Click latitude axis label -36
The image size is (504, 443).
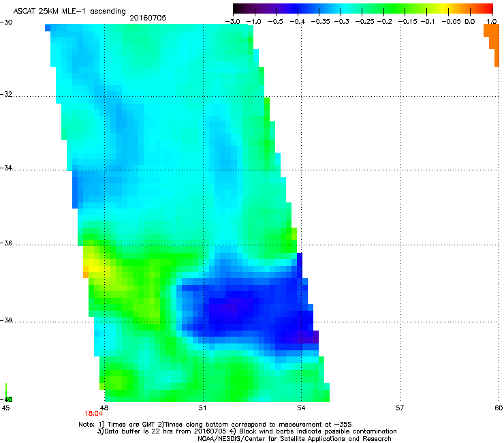pyautogui.click(x=6, y=243)
